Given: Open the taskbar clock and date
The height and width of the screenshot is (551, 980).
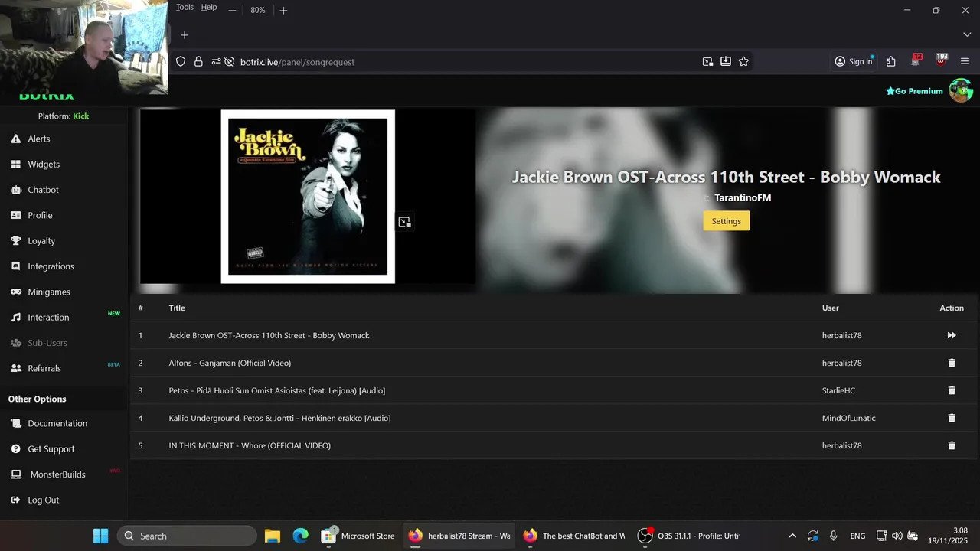Looking at the screenshot, I should click(x=949, y=536).
